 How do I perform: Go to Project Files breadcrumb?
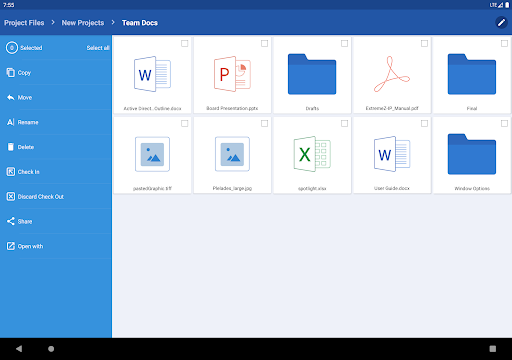pos(24,23)
